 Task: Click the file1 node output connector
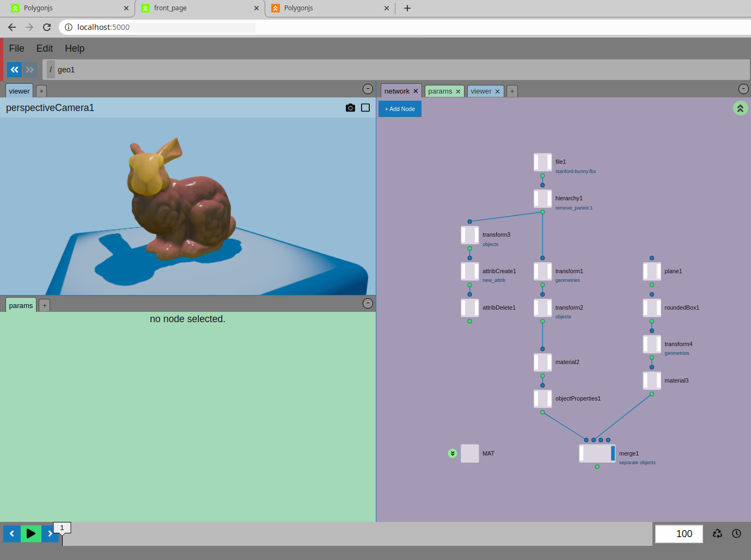(542, 176)
